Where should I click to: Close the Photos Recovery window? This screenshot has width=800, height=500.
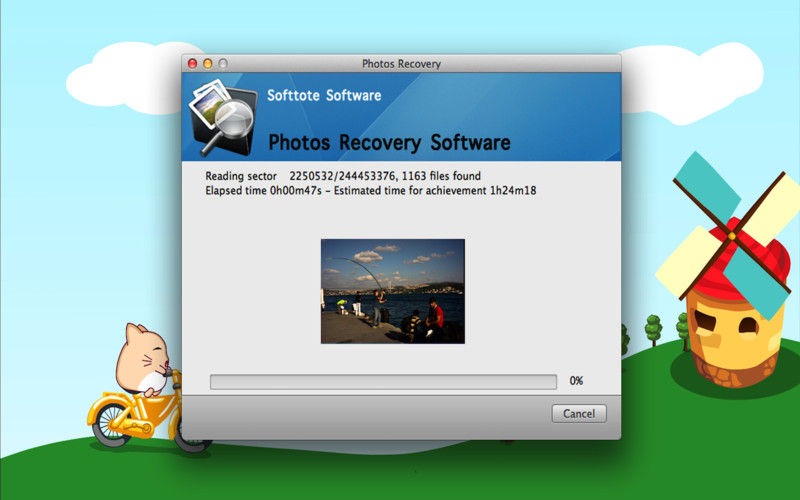click(x=192, y=63)
